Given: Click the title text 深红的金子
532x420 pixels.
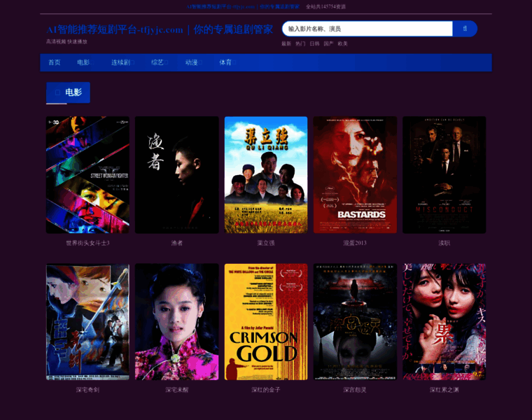Looking at the screenshot, I should [266, 390].
